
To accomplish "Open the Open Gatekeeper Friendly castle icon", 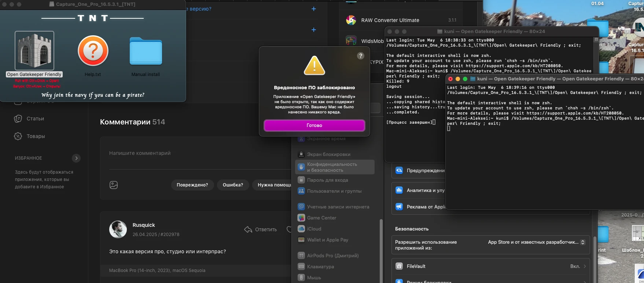I will tap(34, 51).
